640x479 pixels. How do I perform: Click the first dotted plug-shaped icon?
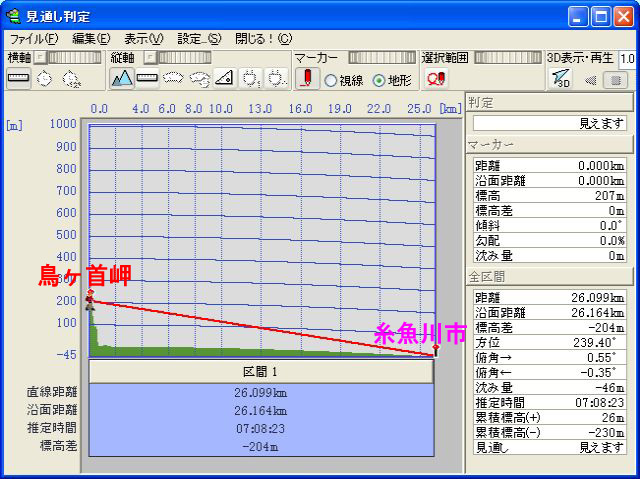(x=250, y=78)
